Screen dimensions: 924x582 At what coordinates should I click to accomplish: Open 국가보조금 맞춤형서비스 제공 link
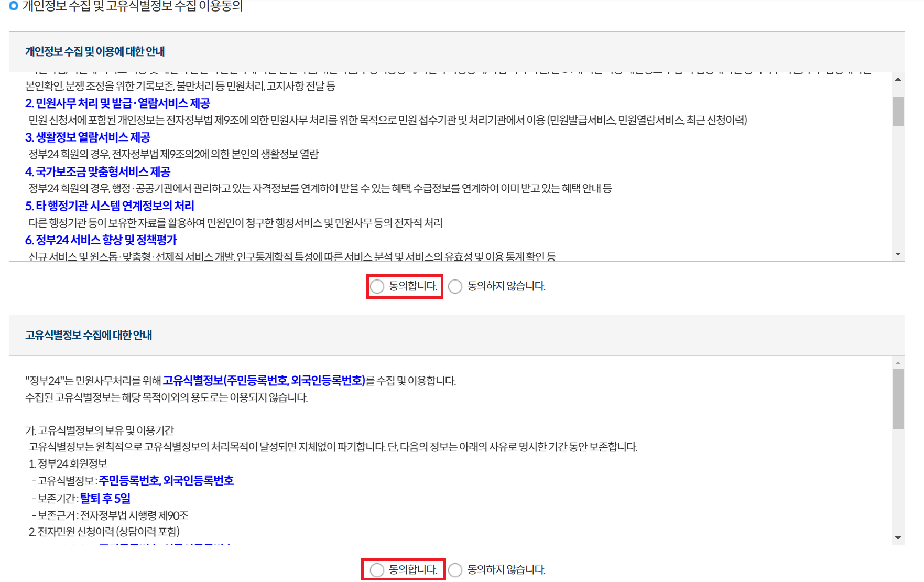[x=97, y=171]
